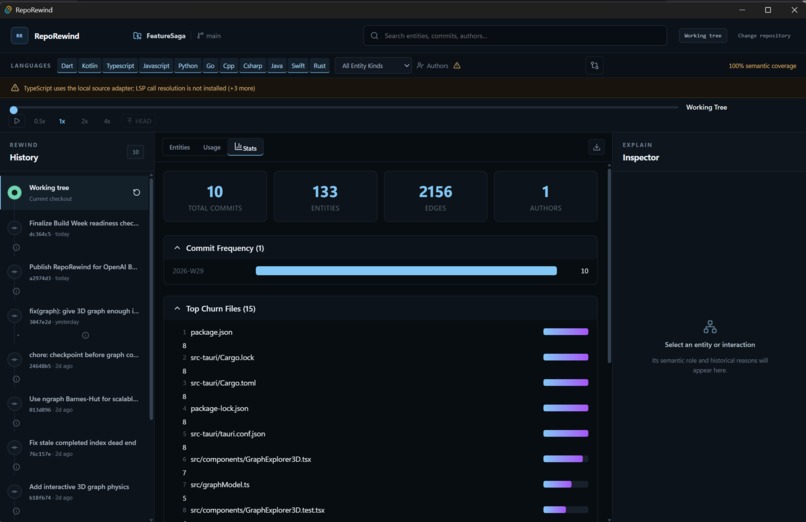806x522 pixels.
Task: Click the download/export stats icon
Action: 596,147
